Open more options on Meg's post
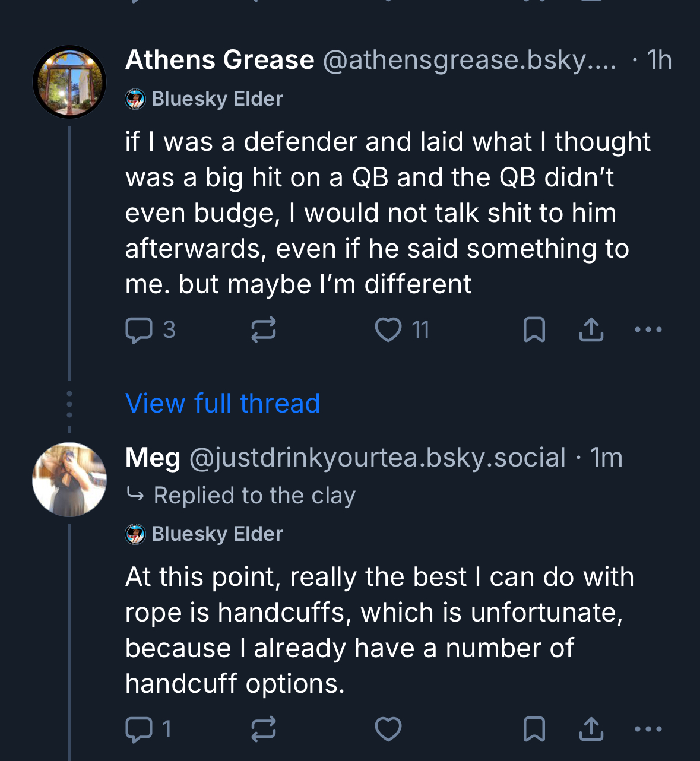The image size is (700, 761). pos(648,730)
